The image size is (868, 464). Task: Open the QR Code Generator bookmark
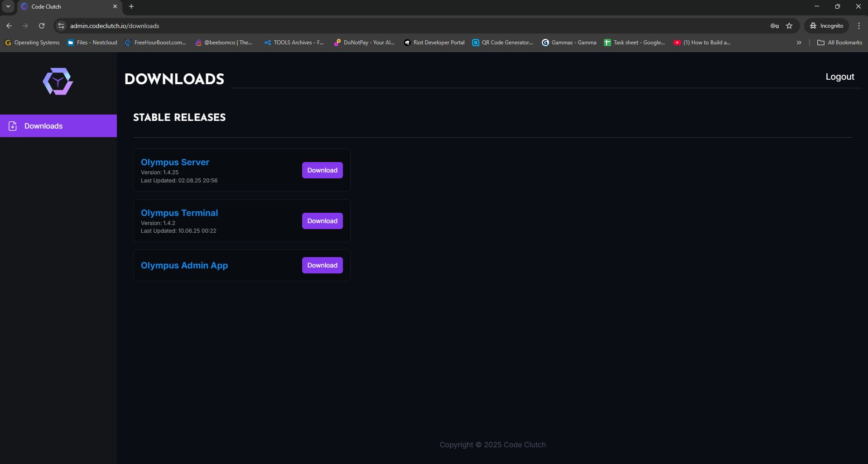502,42
